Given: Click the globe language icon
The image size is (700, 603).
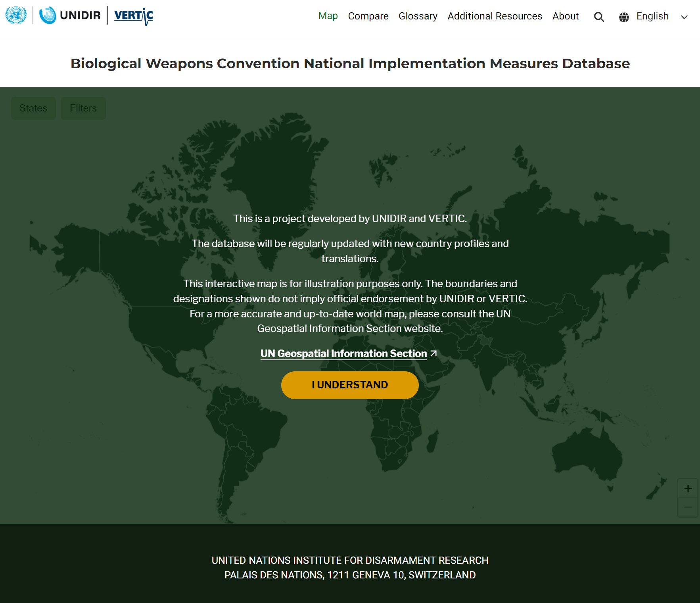Looking at the screenshot, I should pyautogui.click(x=624, y=17).
